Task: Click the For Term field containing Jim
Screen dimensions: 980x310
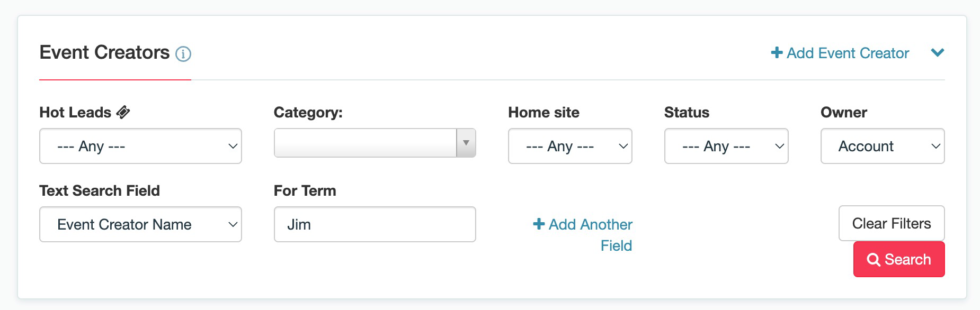Action: point(375,224)
